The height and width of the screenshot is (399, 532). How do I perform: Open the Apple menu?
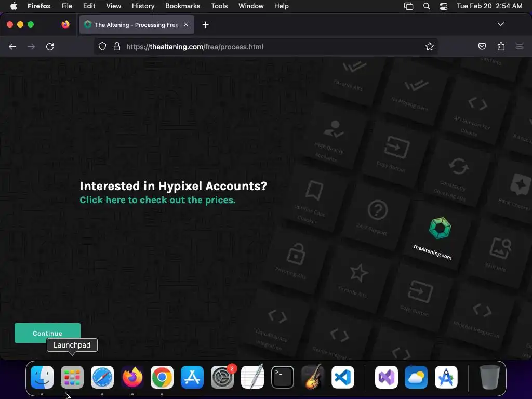(14, 6)
